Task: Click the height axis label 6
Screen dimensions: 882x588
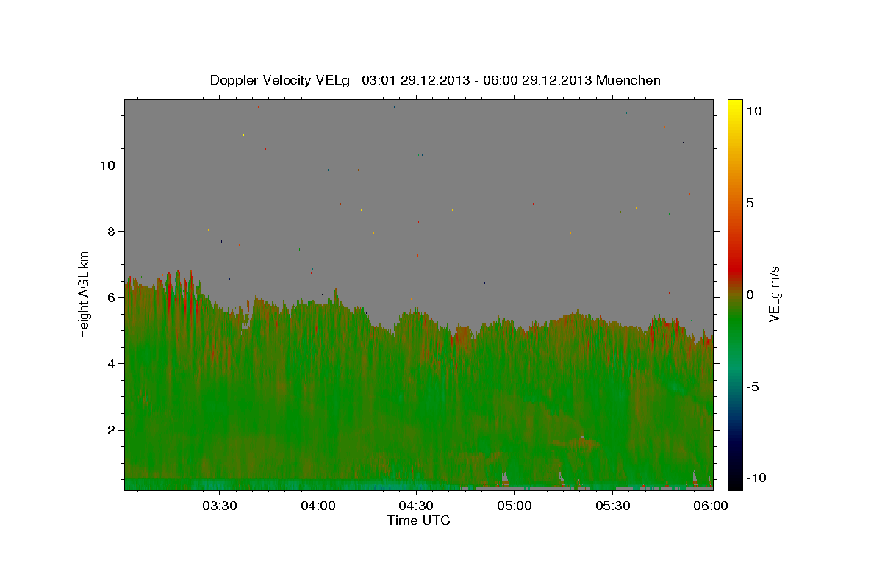Action: tap(110, 297)
